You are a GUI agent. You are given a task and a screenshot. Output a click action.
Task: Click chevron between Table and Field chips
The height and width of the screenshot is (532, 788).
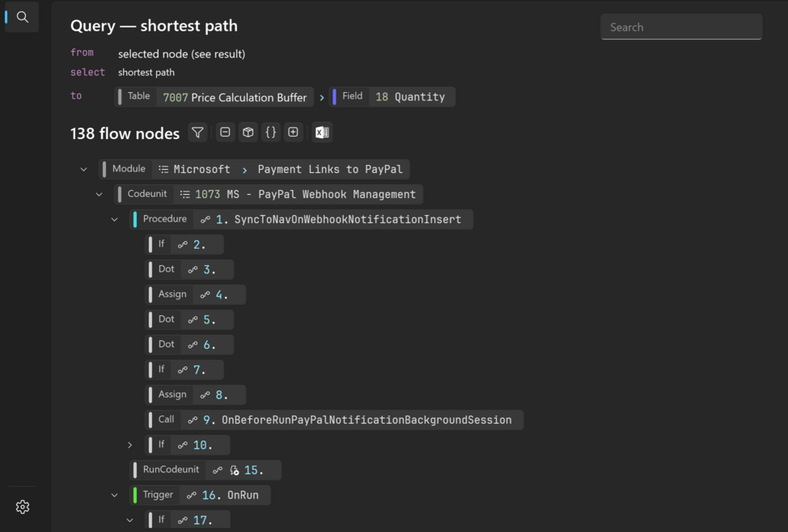click(x=322, y=98)
